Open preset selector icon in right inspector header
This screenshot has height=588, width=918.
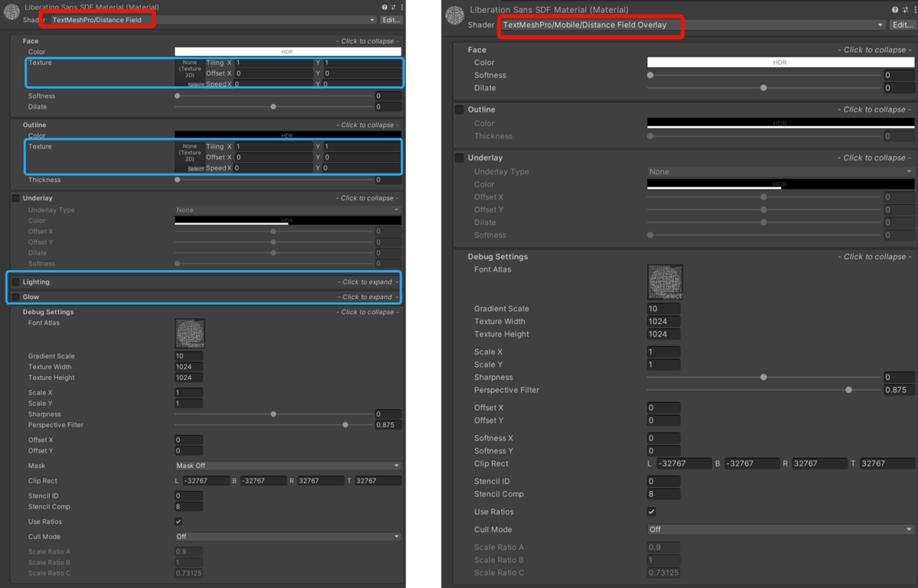tap(904, 9)
